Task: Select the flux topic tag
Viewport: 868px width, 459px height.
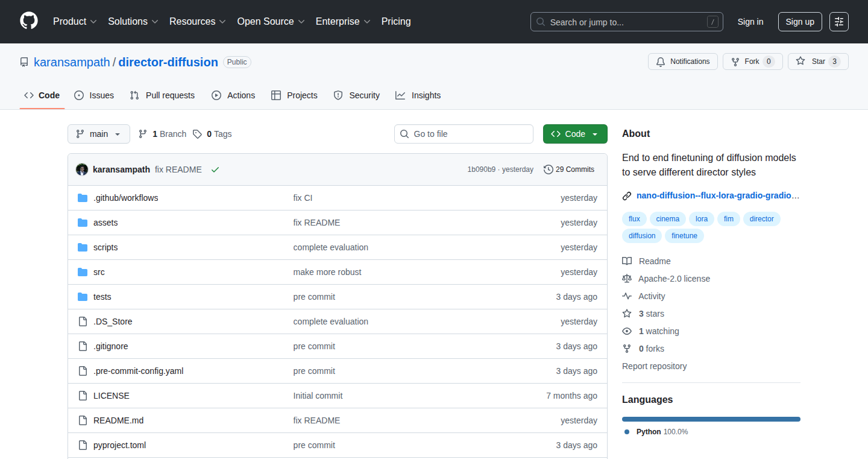Action: pos(634,219)
